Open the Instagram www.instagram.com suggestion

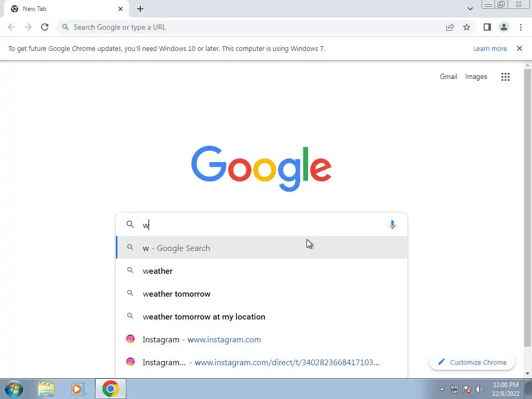262,340
